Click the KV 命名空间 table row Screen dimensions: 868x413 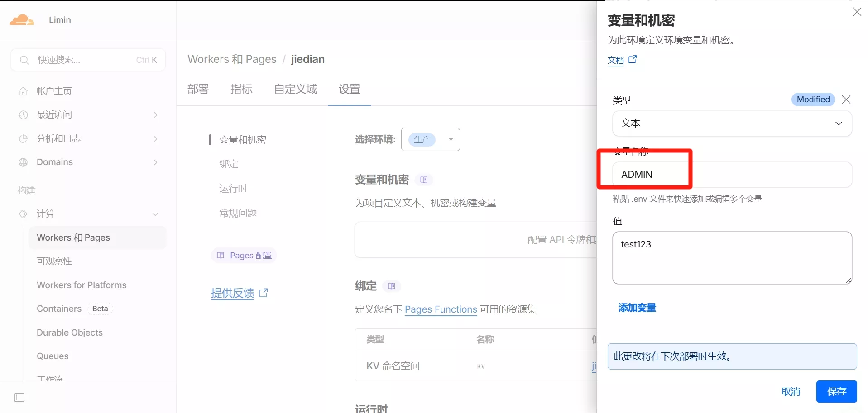[475, 366]
